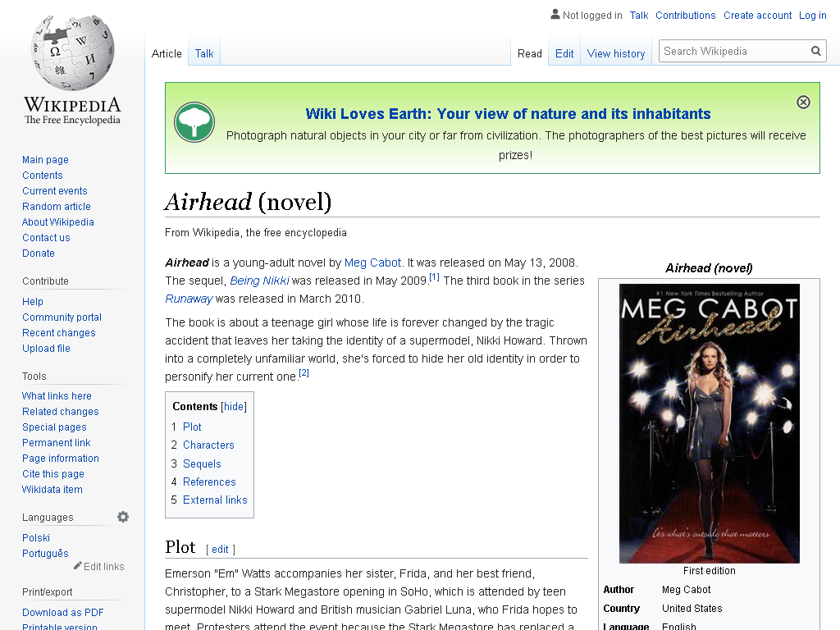Click the Not logged in user icon

(x=555, y=15)
